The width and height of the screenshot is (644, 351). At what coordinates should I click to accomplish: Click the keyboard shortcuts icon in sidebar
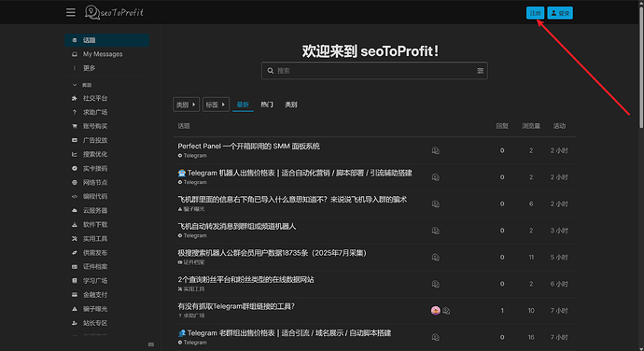coord(151,344)
